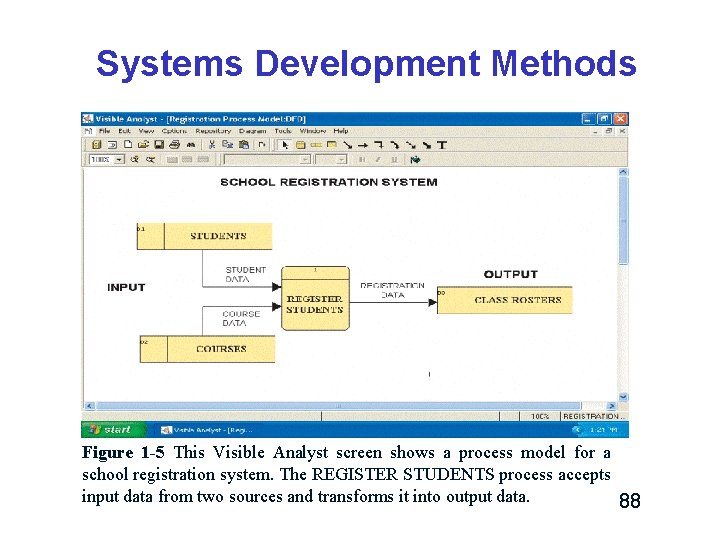720x540 pixels.
Task: Select the STUDENTS data store box
Action: click(204, 236)
